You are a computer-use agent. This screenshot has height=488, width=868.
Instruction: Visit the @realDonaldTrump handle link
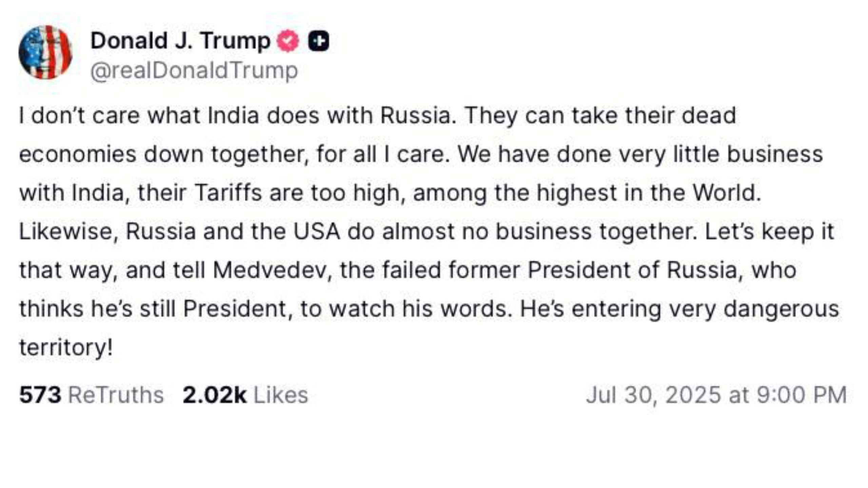[194, 70]
